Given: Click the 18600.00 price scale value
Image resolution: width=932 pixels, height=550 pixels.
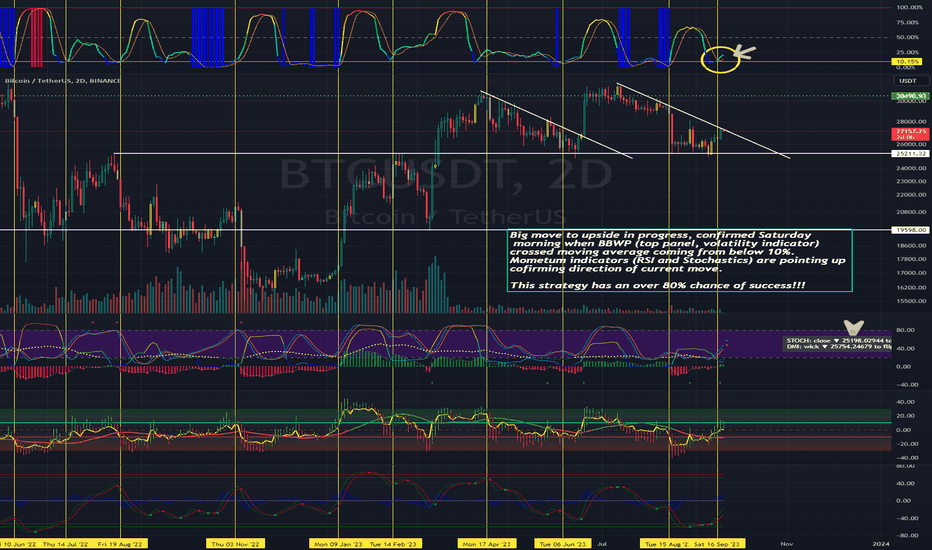Looking at the screenshot, I should (911, 246).
